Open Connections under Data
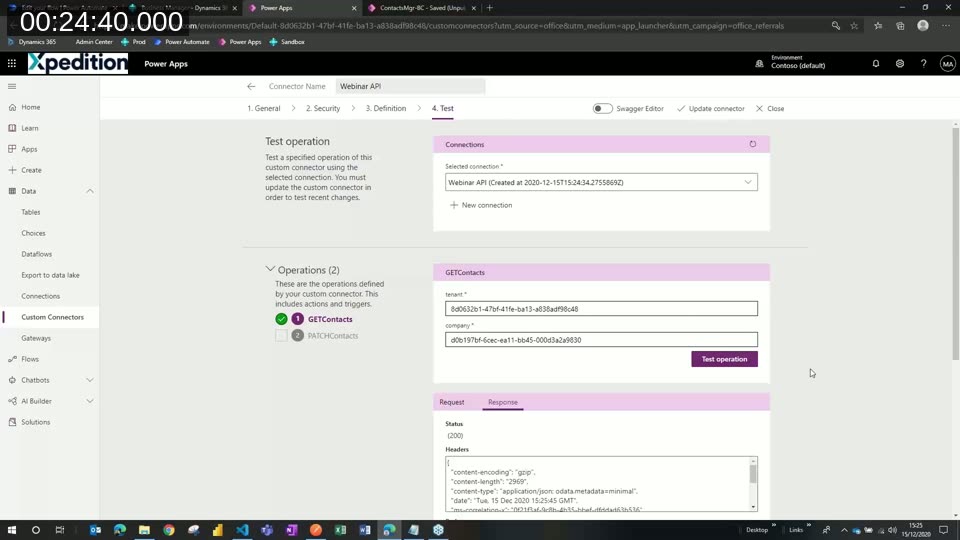The image size is (960, 540). click(40, 296)
